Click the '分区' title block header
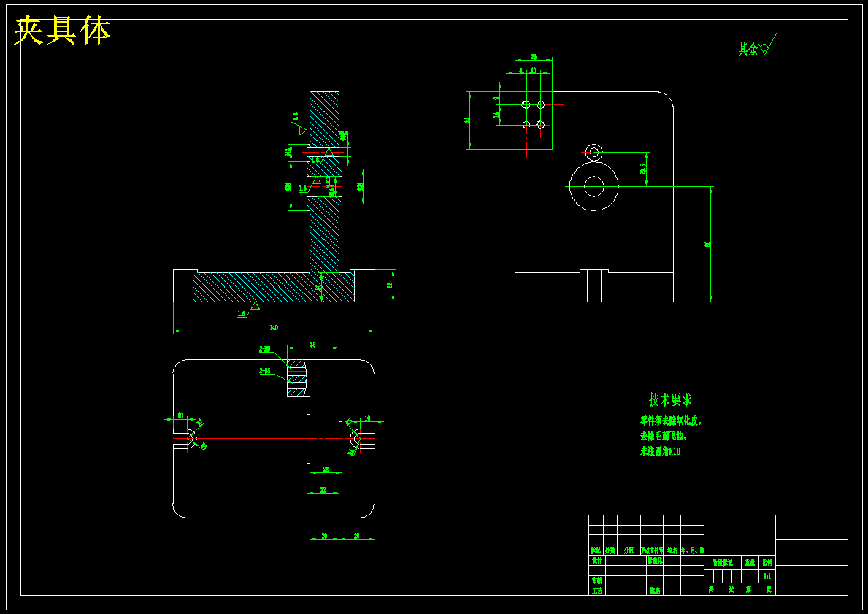Viewport: 868px width, 614px height. [629, 550]
